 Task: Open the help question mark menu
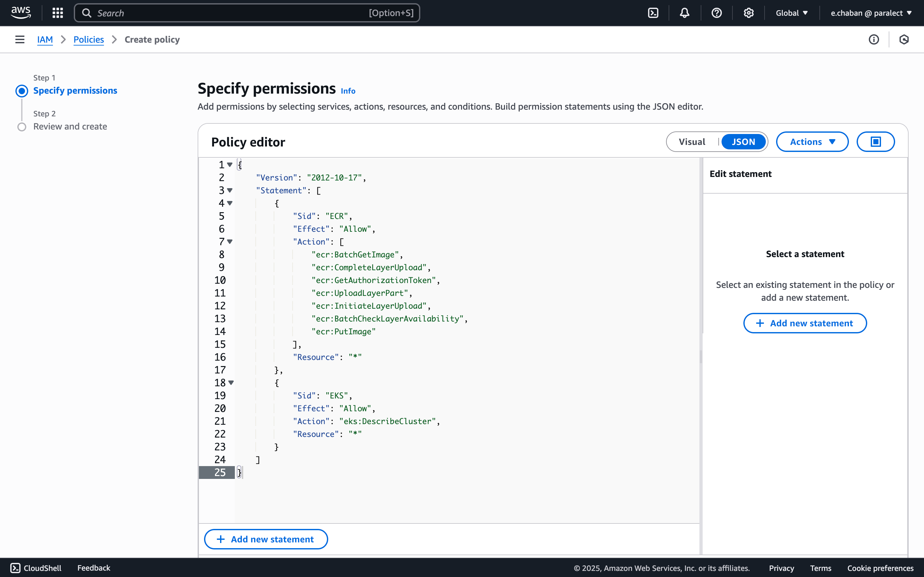click(x=717, y=13)
